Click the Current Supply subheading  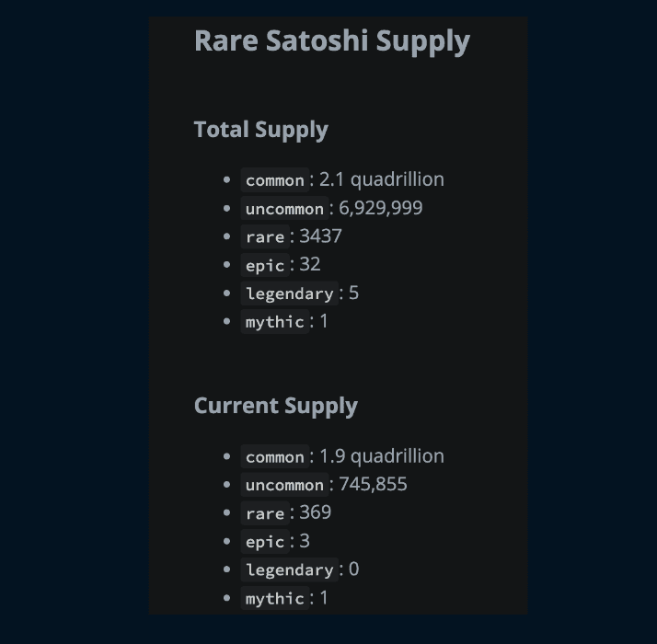(x=275, y=406)
